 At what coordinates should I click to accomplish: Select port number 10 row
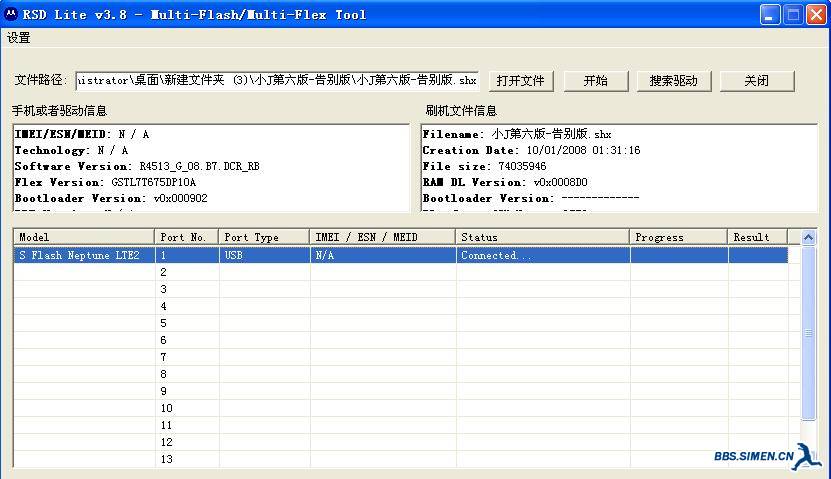pos(401,408)
